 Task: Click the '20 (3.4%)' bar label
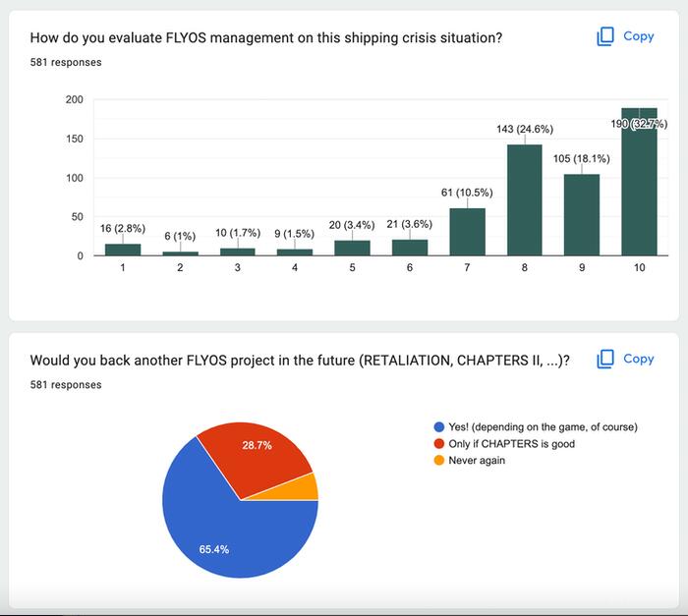[352, 225]
